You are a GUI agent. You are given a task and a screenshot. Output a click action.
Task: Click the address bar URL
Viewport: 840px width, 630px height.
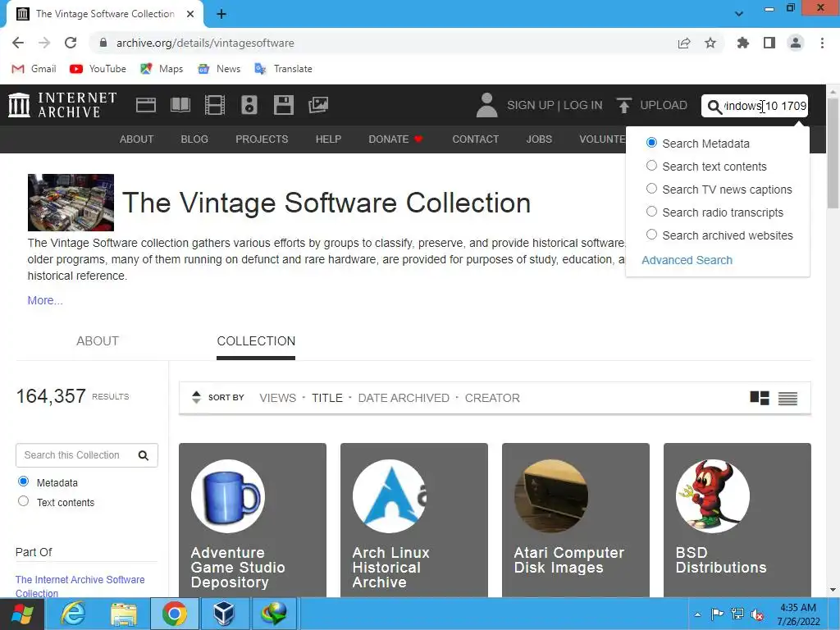pos(205,43)
